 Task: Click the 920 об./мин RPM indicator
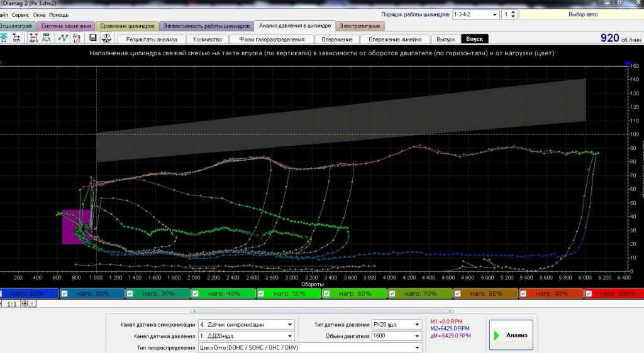[x=621, y=38]
